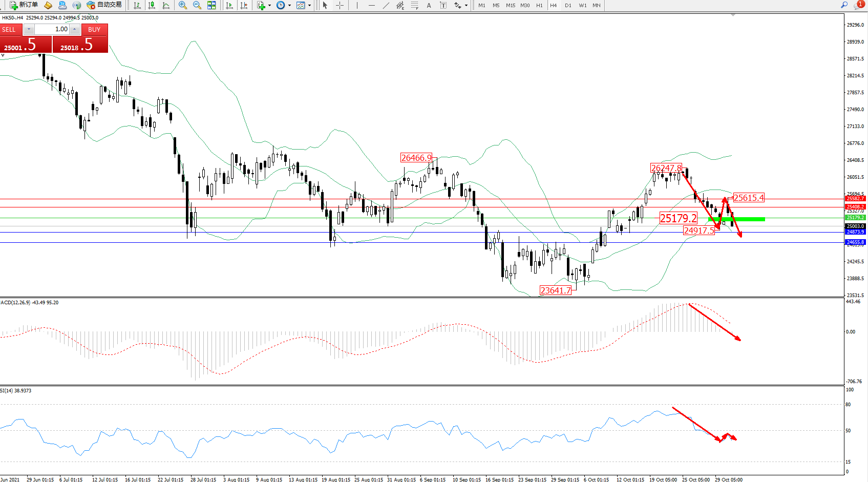Toggle AutoTrading (自动交易) on or off
Image resolution: width=868 pixels, height=482 pixels.
[104, 5]
